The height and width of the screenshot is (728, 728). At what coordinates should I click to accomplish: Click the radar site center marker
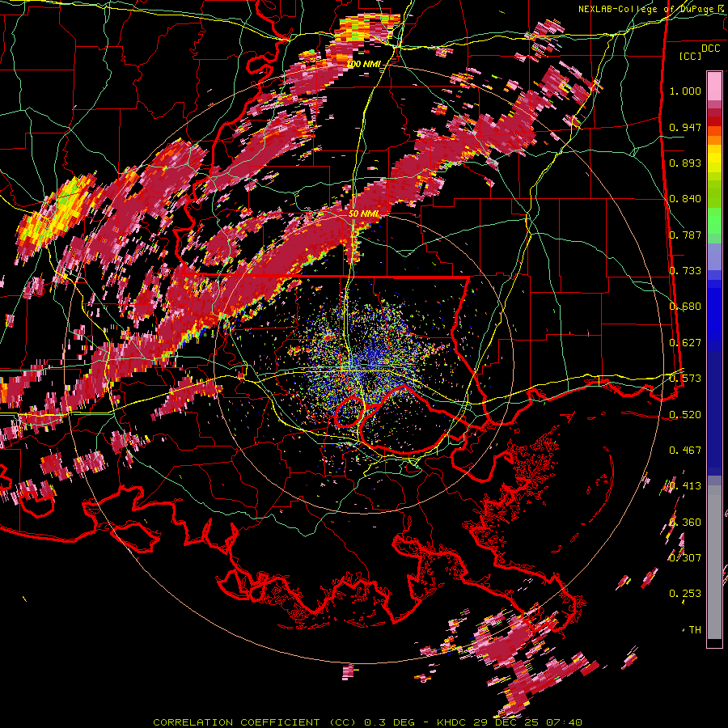tap(365, 362)
